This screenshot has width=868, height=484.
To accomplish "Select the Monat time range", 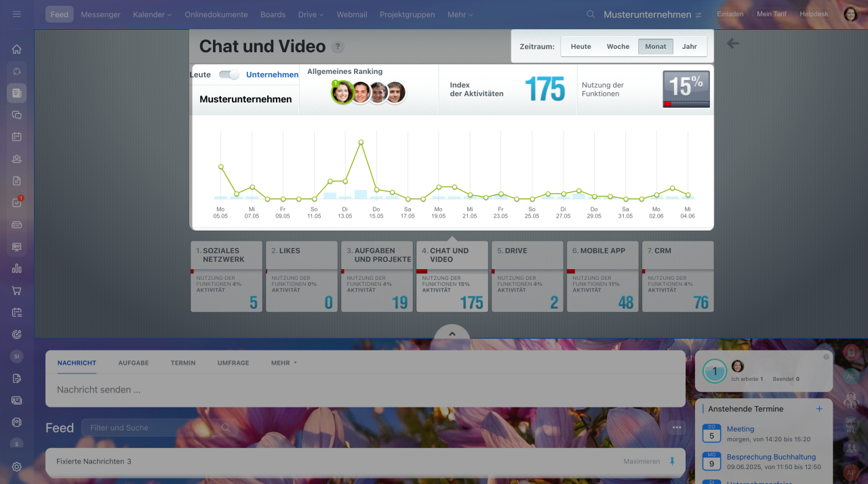I will (656, 47).
